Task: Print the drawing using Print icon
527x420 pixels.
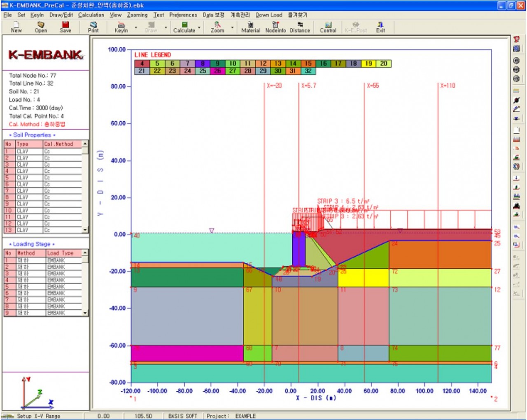Action: coord(93,27)
